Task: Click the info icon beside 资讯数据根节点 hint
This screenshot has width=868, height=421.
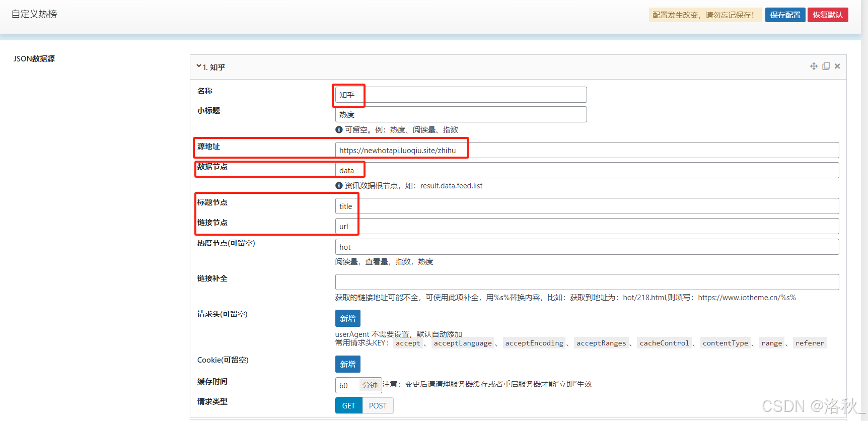Action: (339, 185)
